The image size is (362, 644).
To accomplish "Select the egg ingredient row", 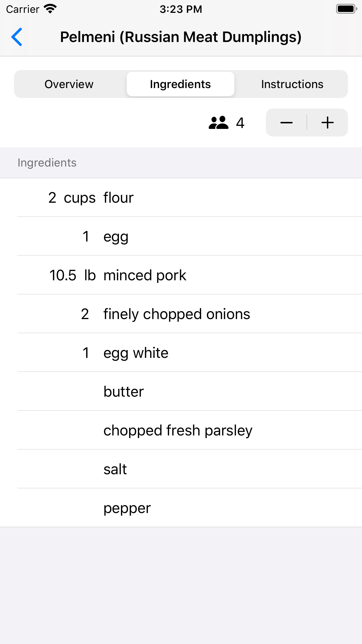I will [x=181, y=236].
